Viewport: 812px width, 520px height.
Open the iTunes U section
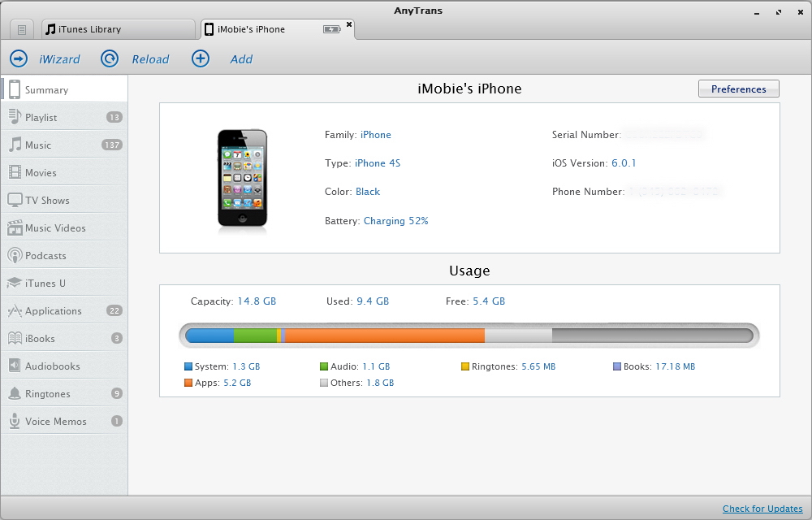click(45, 284)
